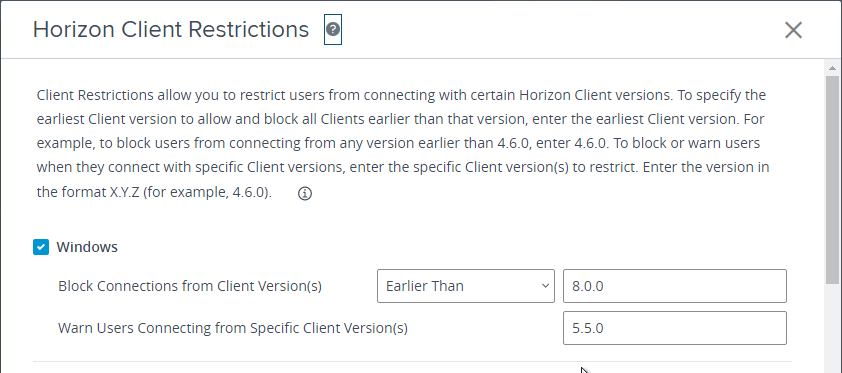Open help for Horizon Client Restrictions
The height and width of the screenshot is (373, 842).
[333, 30]
